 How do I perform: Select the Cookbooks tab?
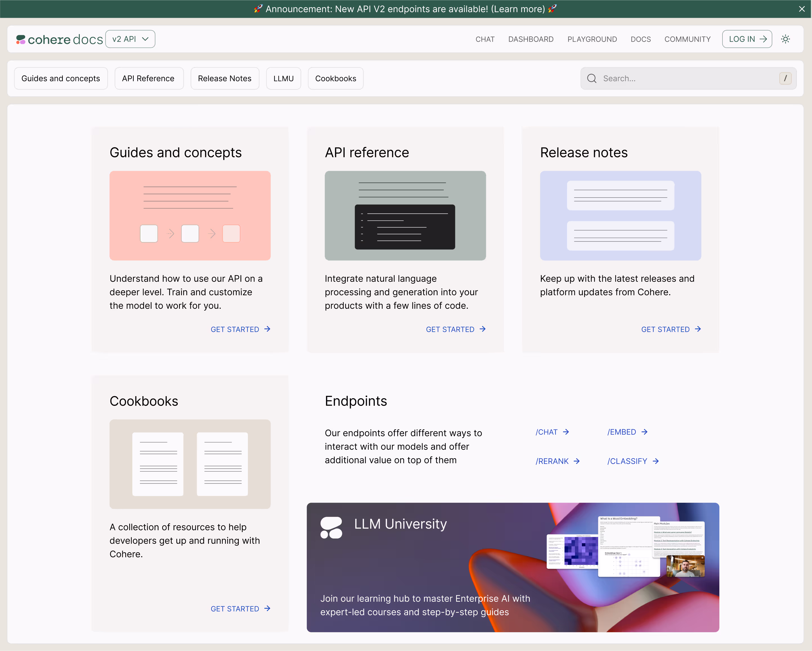[x=336, y=78]
